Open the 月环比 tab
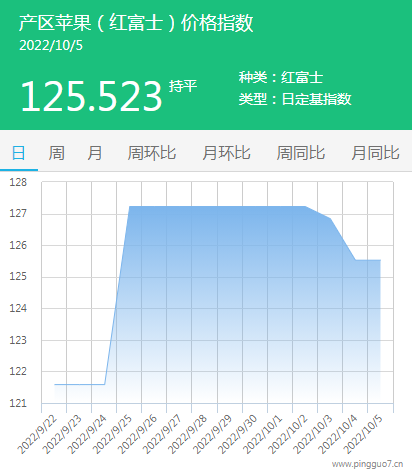 point(226,153)
